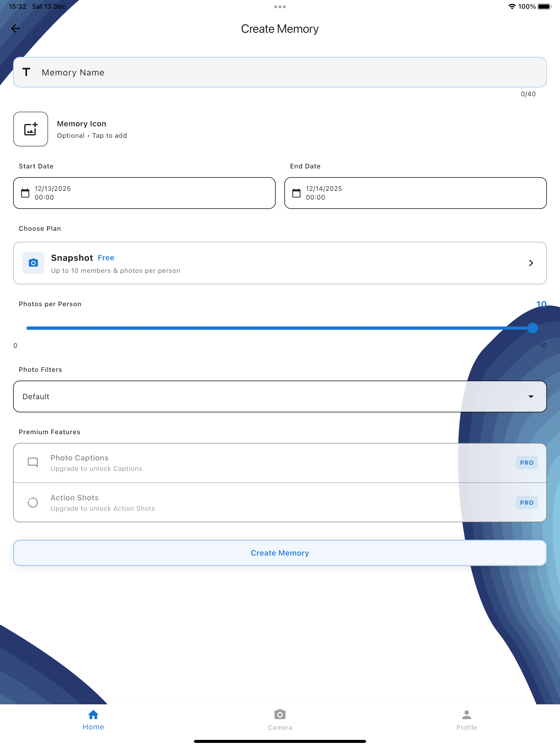Tap the slider's blue value 10
The width and height of the screenshot is (560, 747).
pos(541,304)
